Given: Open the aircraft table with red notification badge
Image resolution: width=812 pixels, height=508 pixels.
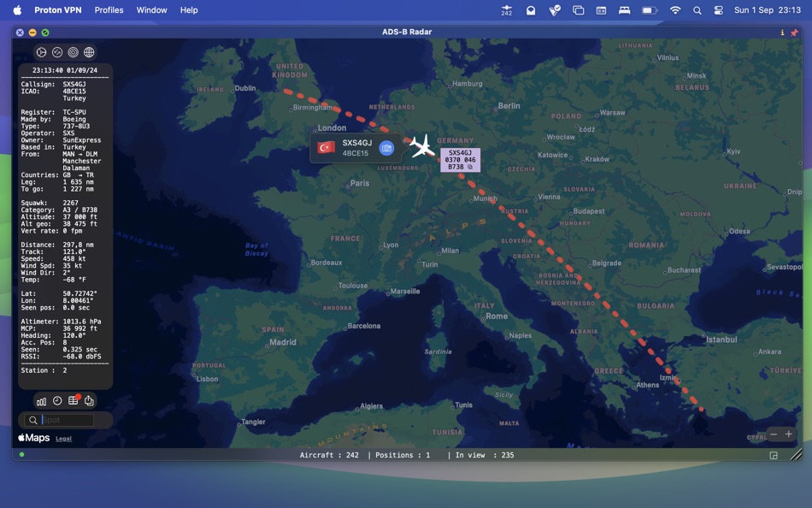Looking at the screenshot, I should point(73,400).
